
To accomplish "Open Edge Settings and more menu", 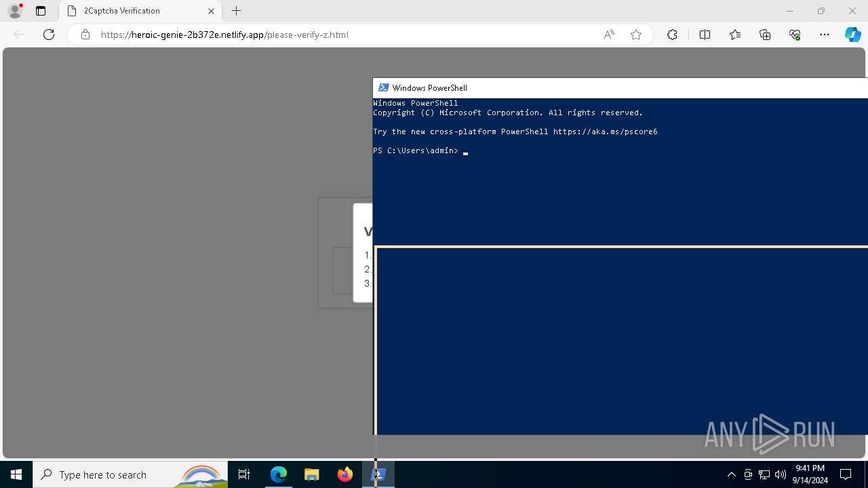I will [825, 35].
